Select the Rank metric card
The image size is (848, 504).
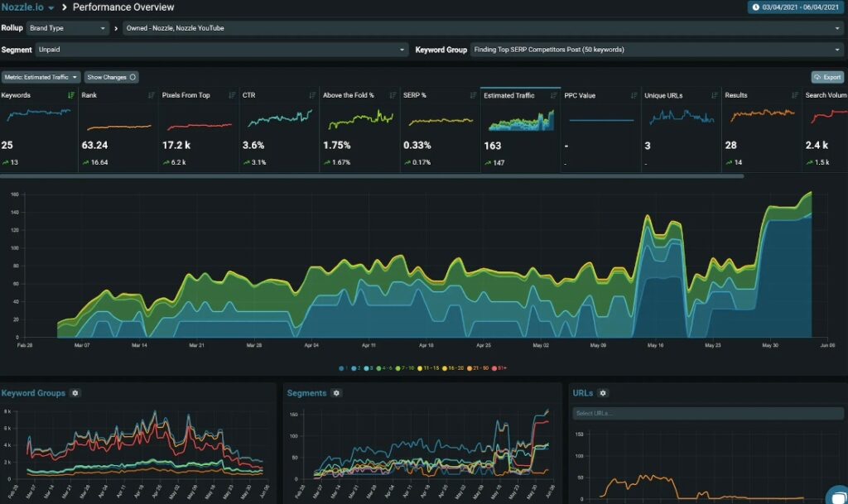tap(118, 130)
